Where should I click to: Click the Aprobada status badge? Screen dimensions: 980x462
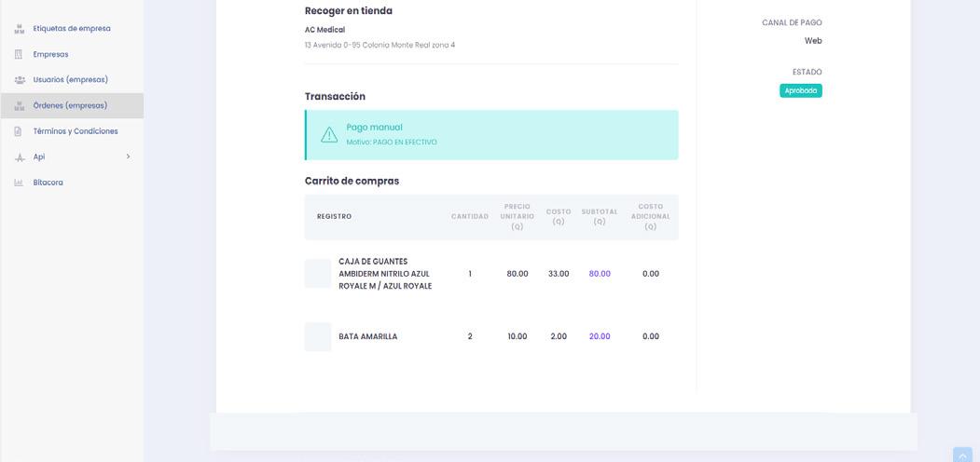point(801,90)
